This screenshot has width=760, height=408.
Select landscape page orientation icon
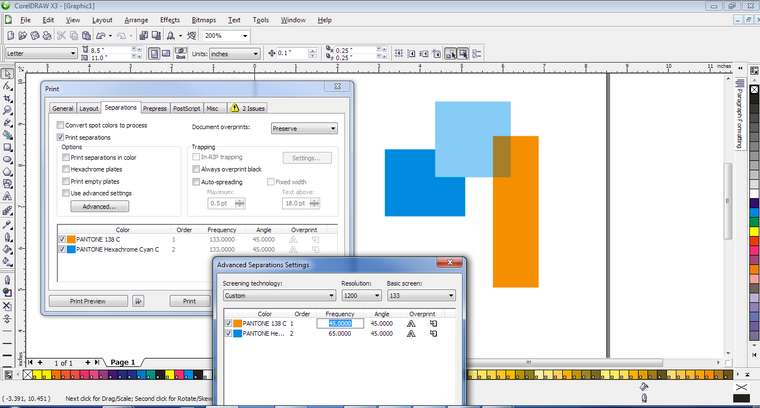[166, 53]
